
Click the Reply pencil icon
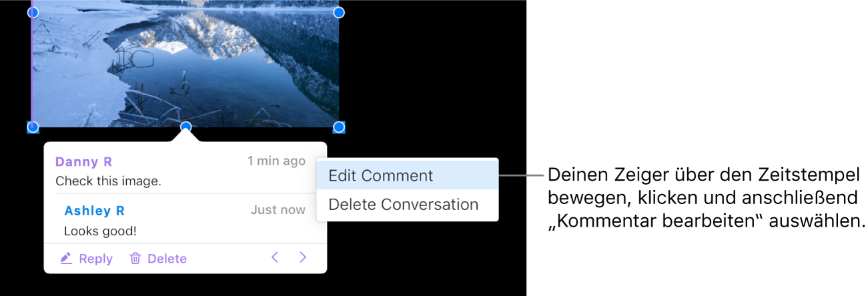[66, 259]
